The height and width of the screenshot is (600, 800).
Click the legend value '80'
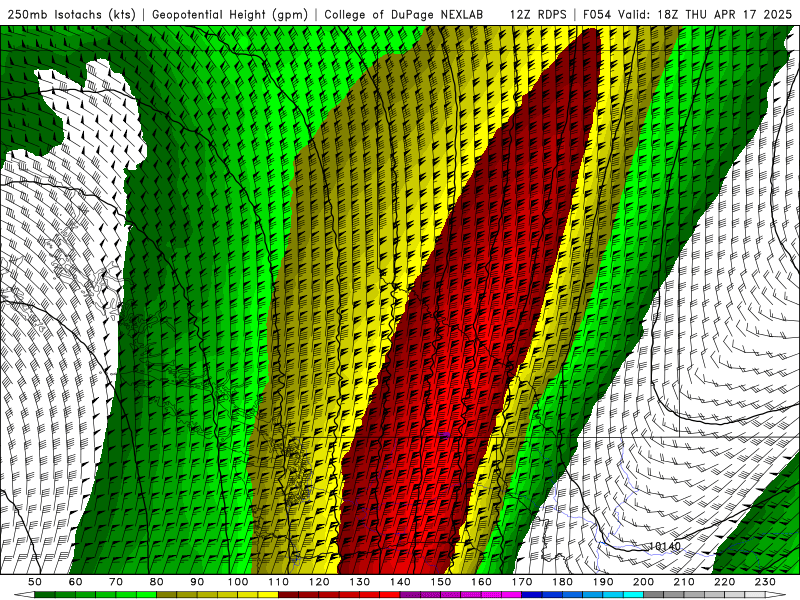156,582
